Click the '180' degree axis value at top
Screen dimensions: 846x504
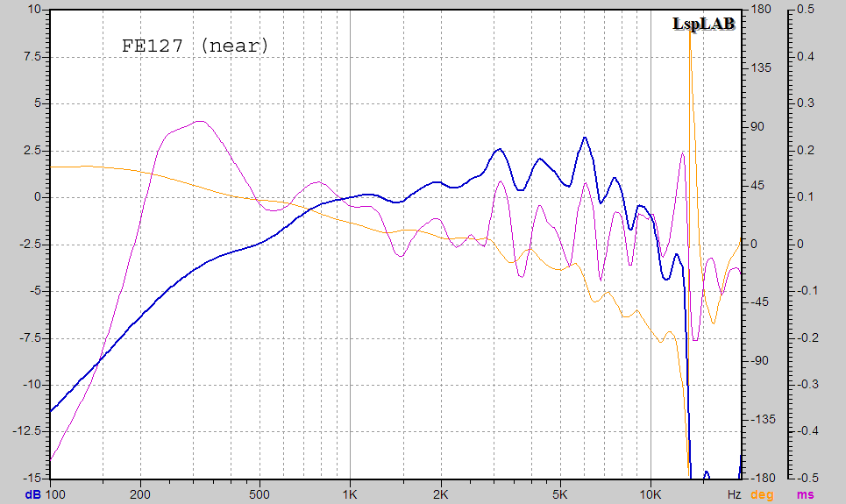coord(761,10)
